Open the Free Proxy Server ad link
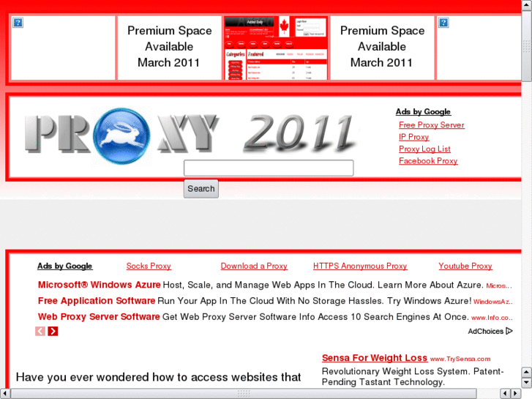 [x=432, y=125]
